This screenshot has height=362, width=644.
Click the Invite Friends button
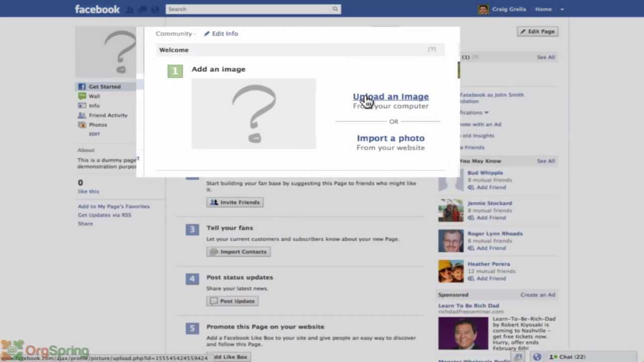tap(235, 202)
